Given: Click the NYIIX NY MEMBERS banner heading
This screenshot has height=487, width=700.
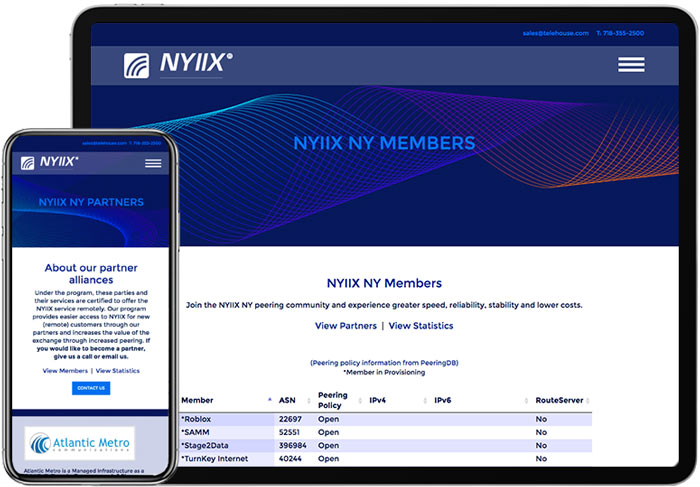Looking at the screenshot, I should point(384,143).
